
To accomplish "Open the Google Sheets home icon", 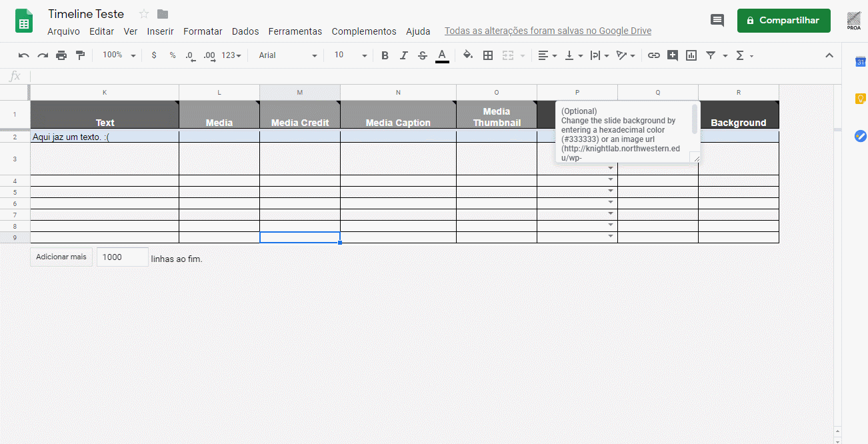I will [24, 21].
